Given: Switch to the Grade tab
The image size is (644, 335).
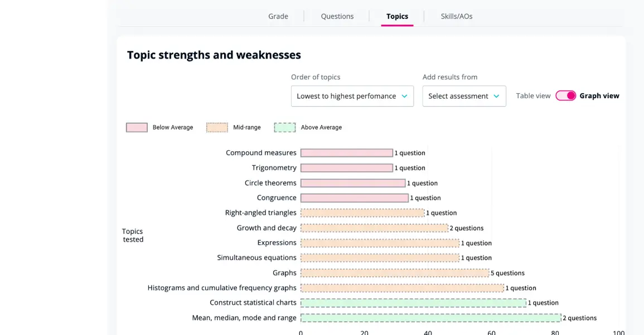Looking at the screenshot, I should (x=278, y=16).
